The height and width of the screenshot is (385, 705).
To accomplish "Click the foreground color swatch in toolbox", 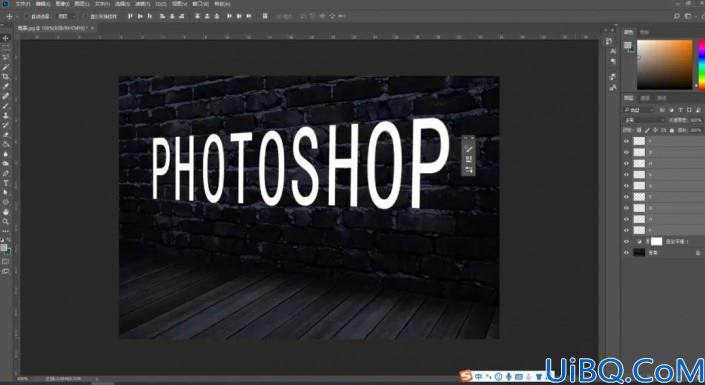I will tap(4, 247).
